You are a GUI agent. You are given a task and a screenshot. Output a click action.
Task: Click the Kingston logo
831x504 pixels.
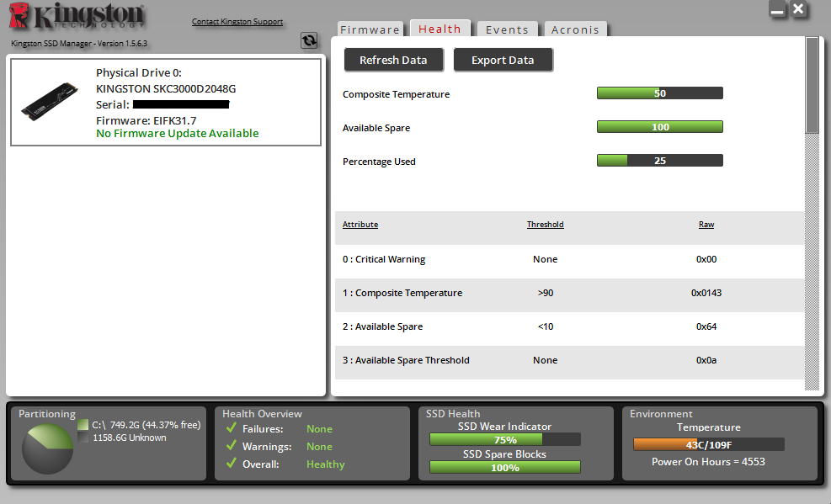point(77,16)
